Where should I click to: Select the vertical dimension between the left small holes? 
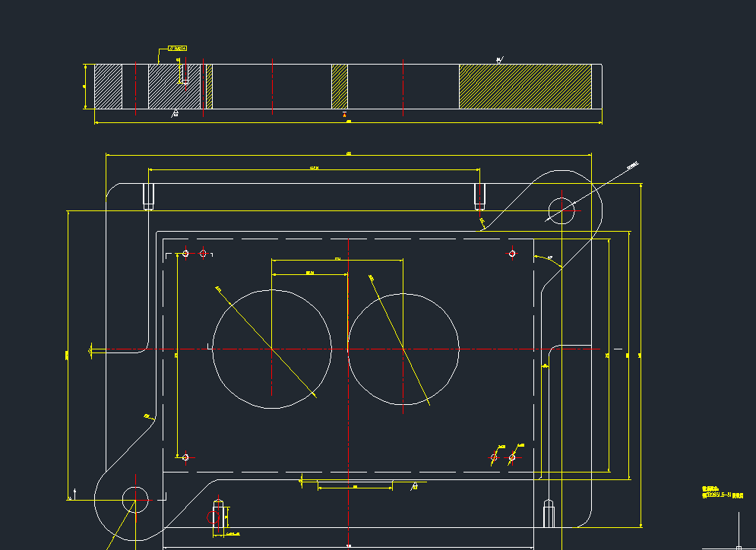click(x=178, y=356)
